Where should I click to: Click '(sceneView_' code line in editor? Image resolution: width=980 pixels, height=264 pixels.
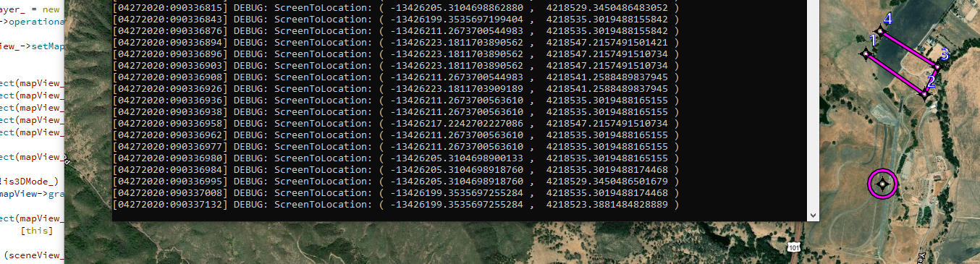point(33,255)
